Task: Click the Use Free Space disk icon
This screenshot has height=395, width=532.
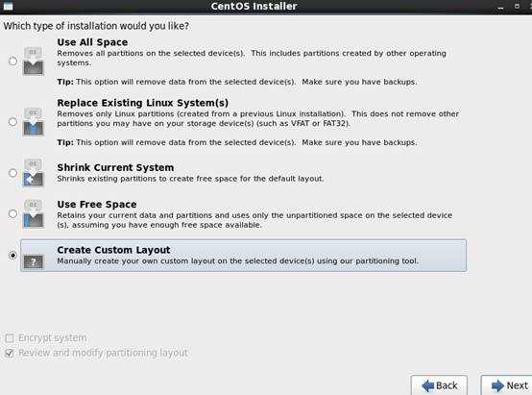Action: click(33, 214)
